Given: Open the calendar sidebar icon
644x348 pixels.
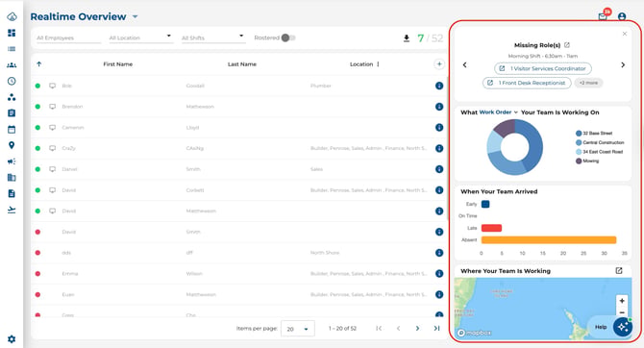Looking at the screenshot, I should (x=12, y=129).
